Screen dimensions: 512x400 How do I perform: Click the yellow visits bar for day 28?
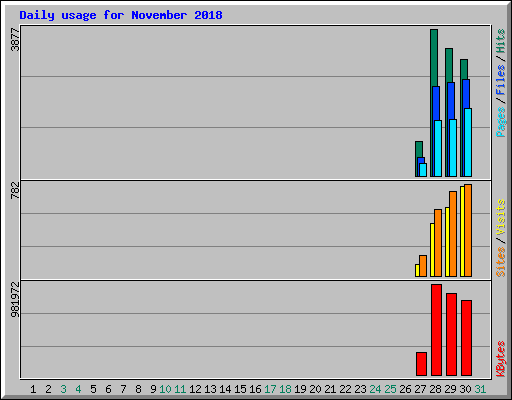(x=432, y=250)
